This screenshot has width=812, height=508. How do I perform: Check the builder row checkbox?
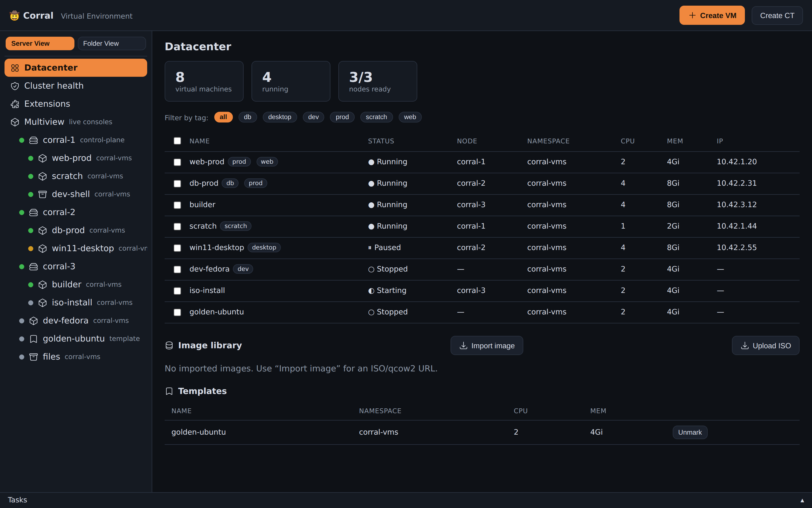tap(177, 205)
